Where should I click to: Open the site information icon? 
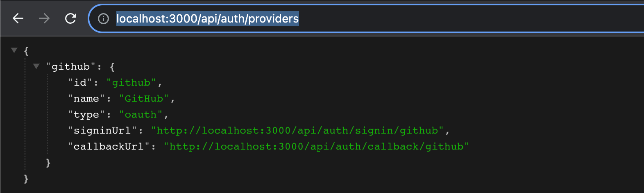(x=104, y=18)
